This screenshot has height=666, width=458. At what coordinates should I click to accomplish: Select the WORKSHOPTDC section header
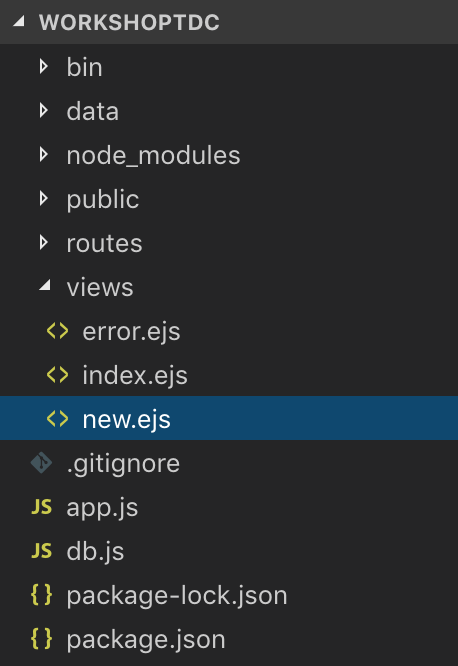click(229, 22)
